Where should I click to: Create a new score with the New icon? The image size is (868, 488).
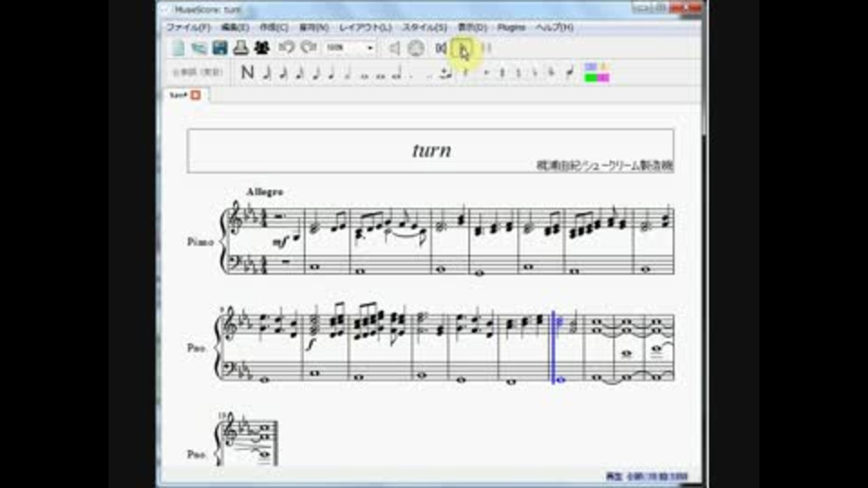[178, 48]
